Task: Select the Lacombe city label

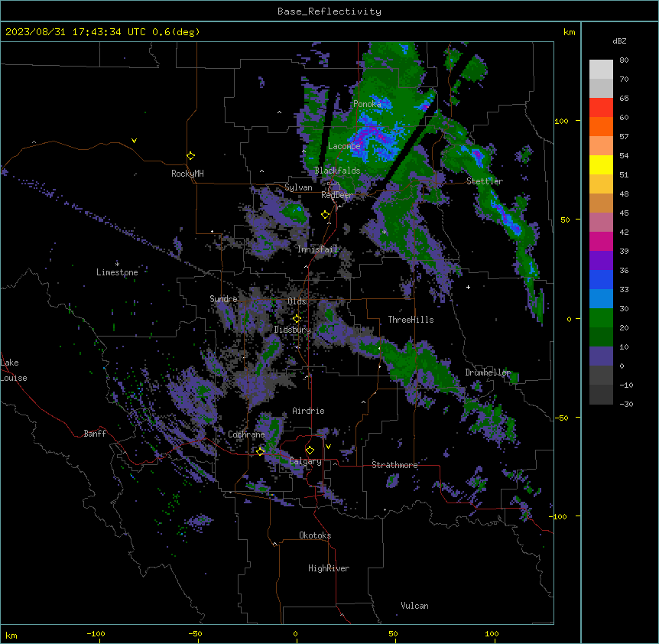Action: point(344,146)
